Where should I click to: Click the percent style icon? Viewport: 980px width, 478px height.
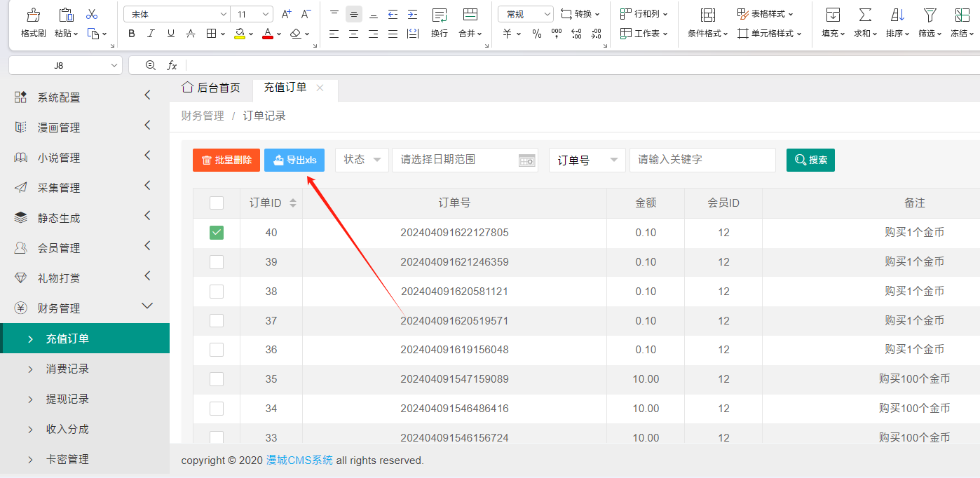(537, 34)
